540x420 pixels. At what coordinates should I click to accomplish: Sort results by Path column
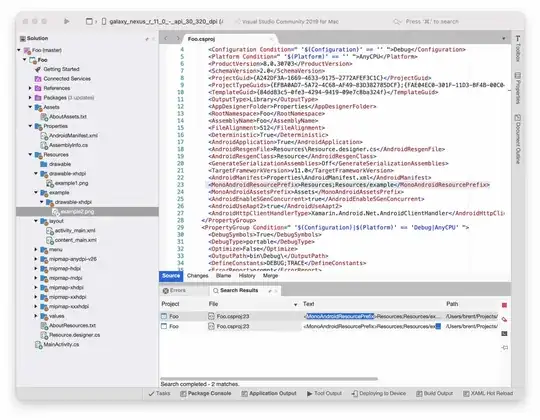click(452, 304)
